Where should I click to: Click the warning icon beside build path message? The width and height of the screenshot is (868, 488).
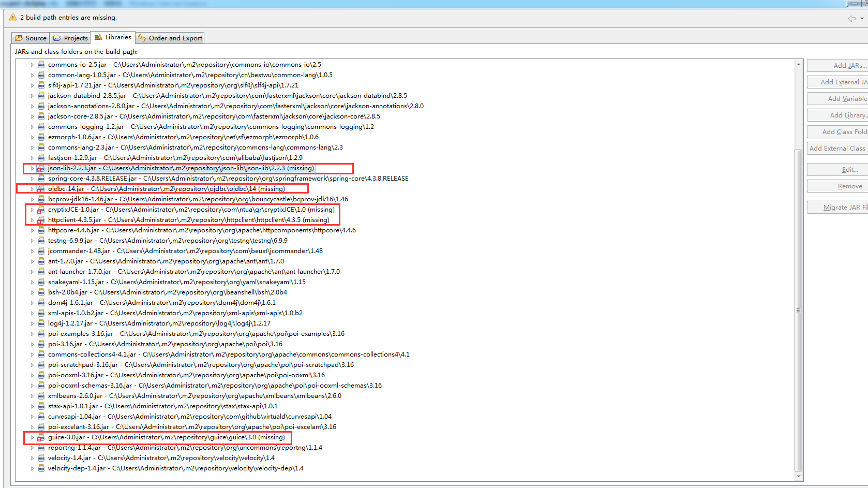click(x=13, y=18)
